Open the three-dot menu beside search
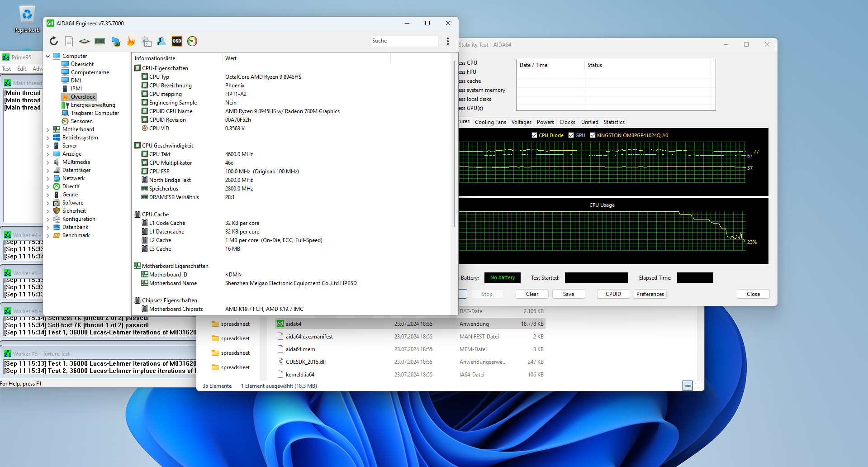Viewport: 868px width, 467px height. point(448,41)
